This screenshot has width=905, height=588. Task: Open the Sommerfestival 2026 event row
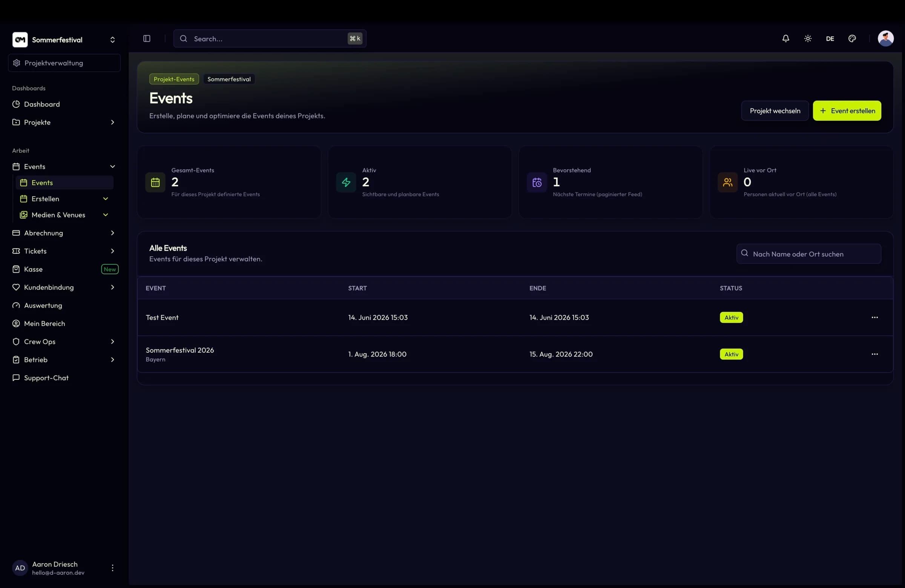pos(515,354)
